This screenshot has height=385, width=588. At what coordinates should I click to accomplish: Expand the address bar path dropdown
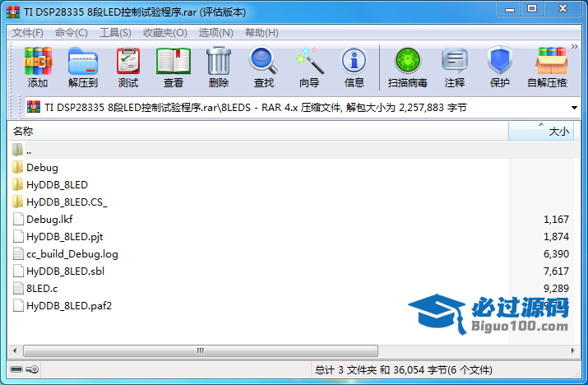[574, 108]
